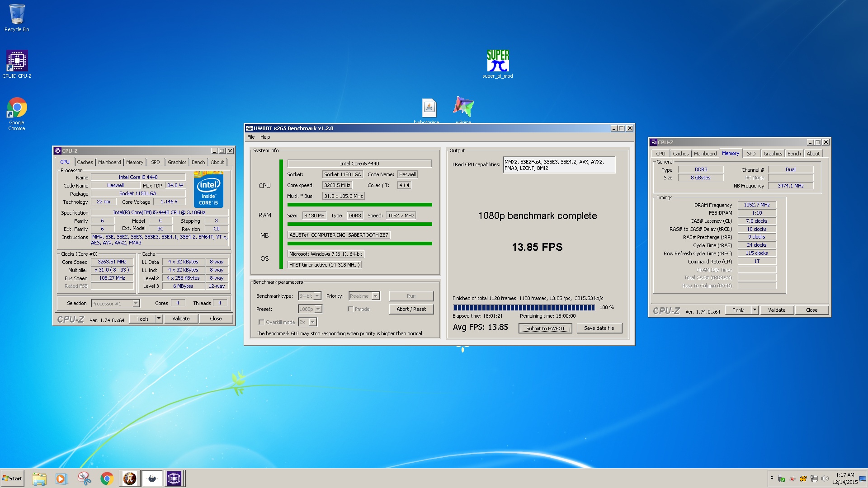This screenshot has height=488, width=868.
Task: Switch to Memory tab in left CPU-Z
Action: click(135, 162)
